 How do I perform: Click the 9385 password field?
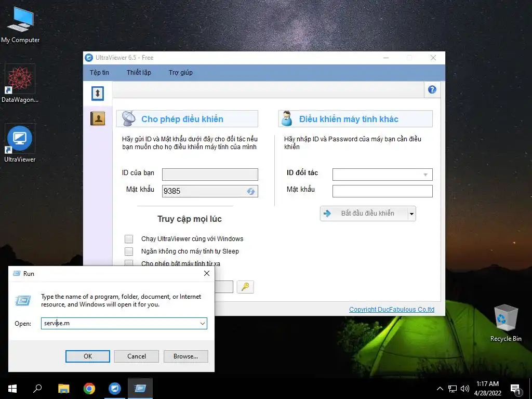click(210, 191)
